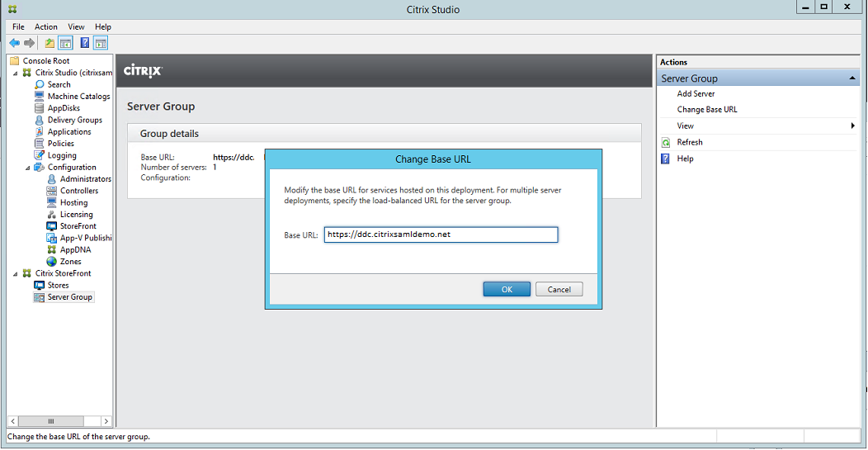
Task: Select Console Root tree item
Action: pyautogui.click(x=46, y=61)
